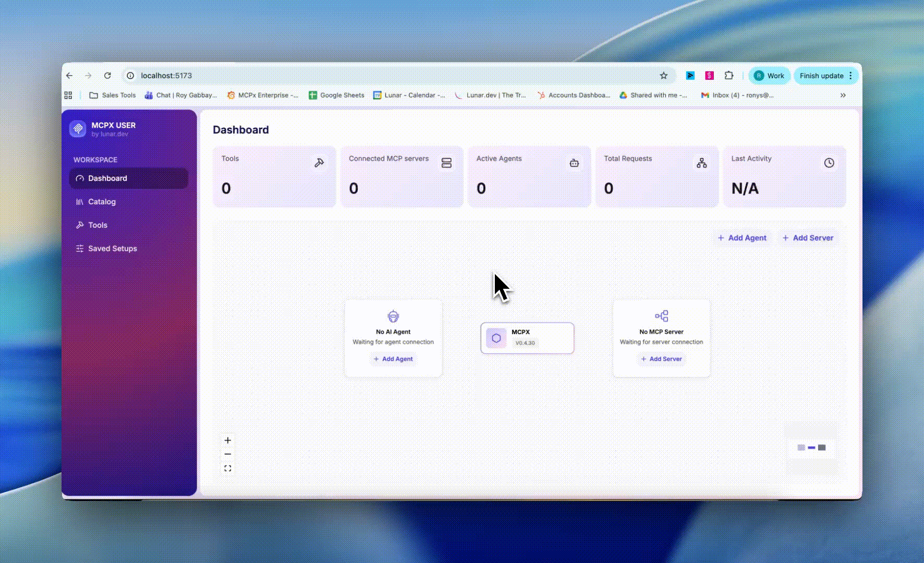Open Inbox (4) Gmail bookmark

(737, 95)
